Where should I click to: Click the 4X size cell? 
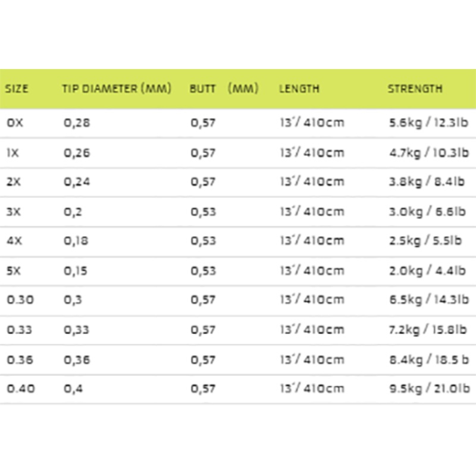[x=14, y=241]
